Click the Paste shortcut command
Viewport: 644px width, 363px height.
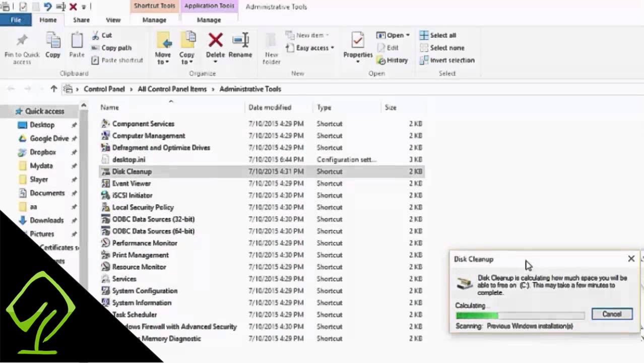pos(117,60)
